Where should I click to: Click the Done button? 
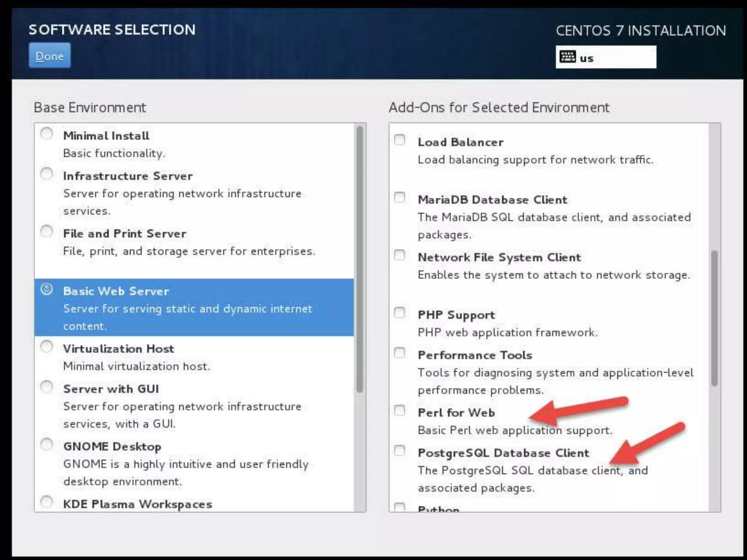click(50, 56)
